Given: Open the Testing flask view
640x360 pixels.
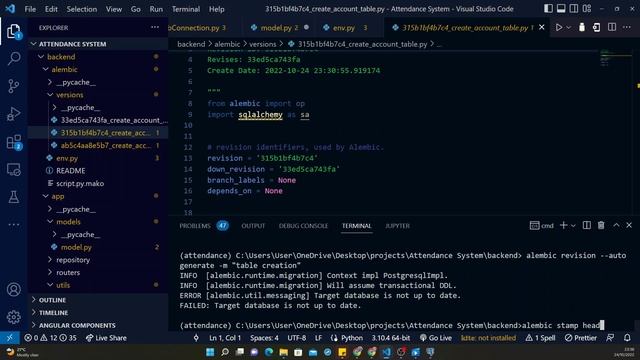Looking at the screenshot, I should [13, 197].
